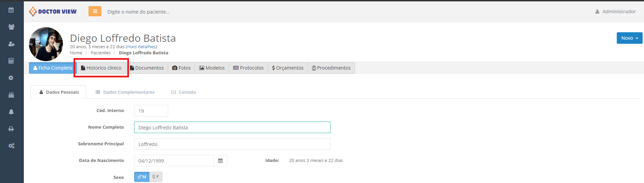The width and height of the screenshot is (644, 183).
Task: Open the notifications bell in sidebar
Action: tap(11, 112)
